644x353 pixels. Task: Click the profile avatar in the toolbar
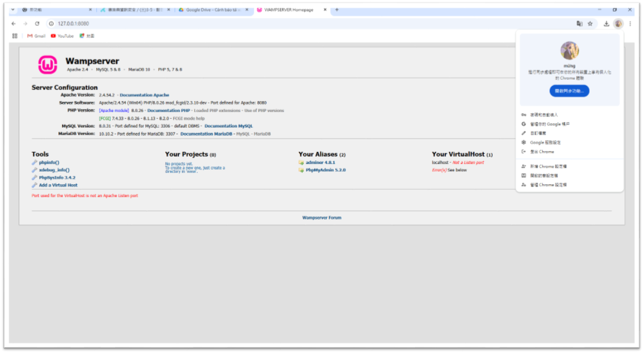618,24
